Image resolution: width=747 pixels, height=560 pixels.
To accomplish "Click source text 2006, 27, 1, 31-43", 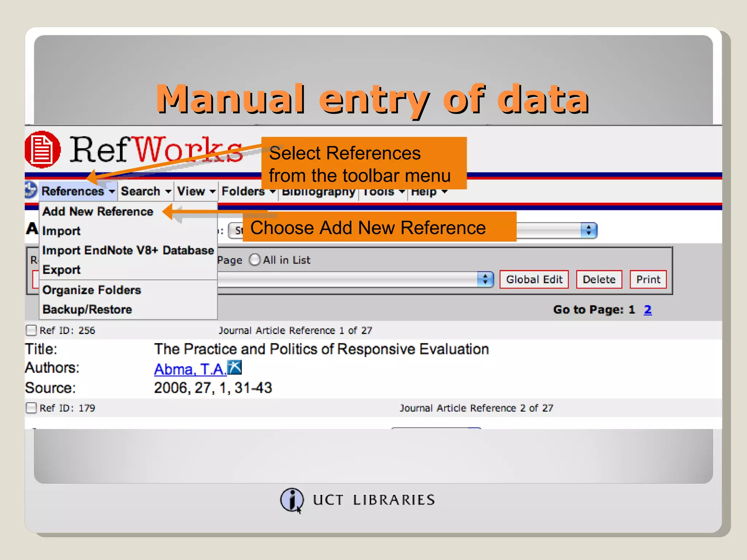I will (213, 388).
